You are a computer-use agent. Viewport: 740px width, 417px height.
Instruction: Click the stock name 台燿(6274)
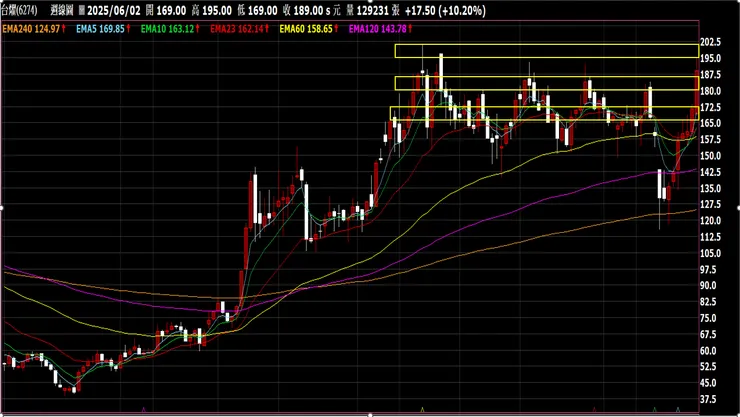click(19, 10)
